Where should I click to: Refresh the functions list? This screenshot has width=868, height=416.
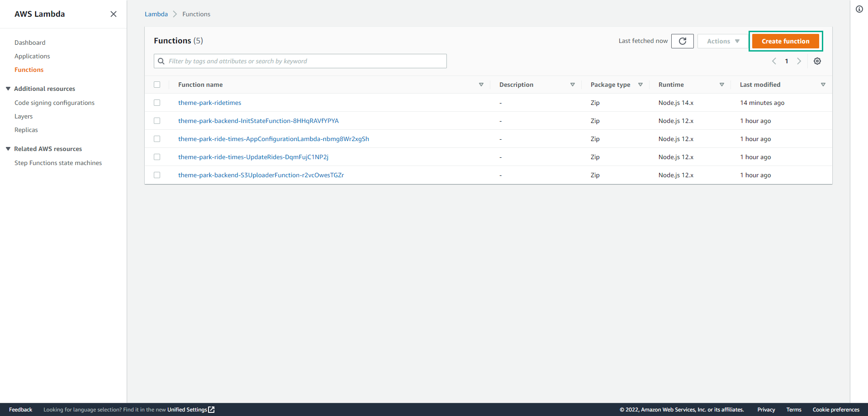pyautogui.click(x=683, y=41)
